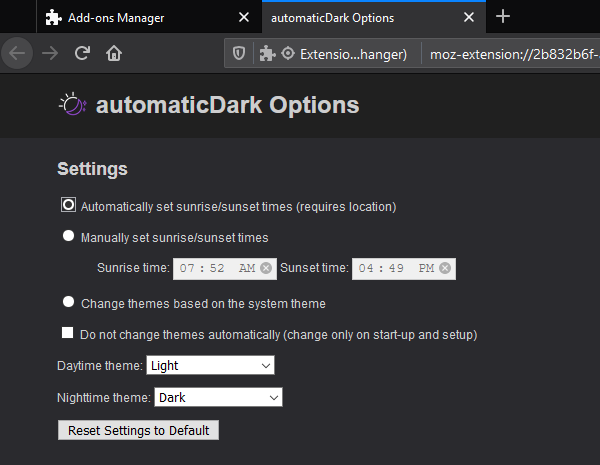Open the Firefox home page
Viewport: 600px width, 465px height.
click(114, 53)
